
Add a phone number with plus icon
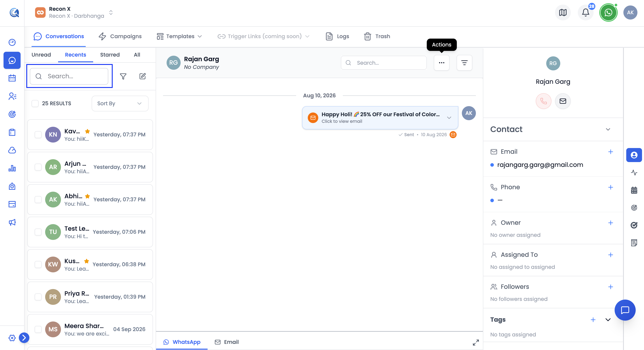click(610, 187)
